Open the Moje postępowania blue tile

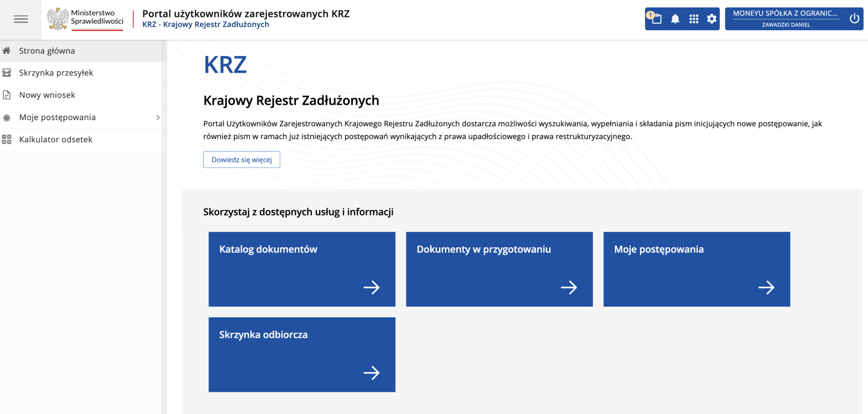[x=697, y=269]
